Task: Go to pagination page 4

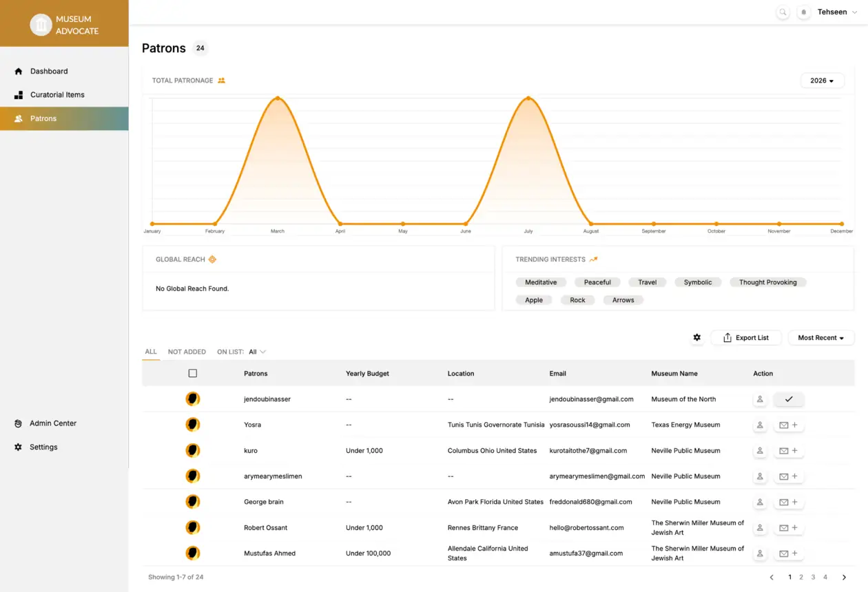Action: click(x=825, y=578)
